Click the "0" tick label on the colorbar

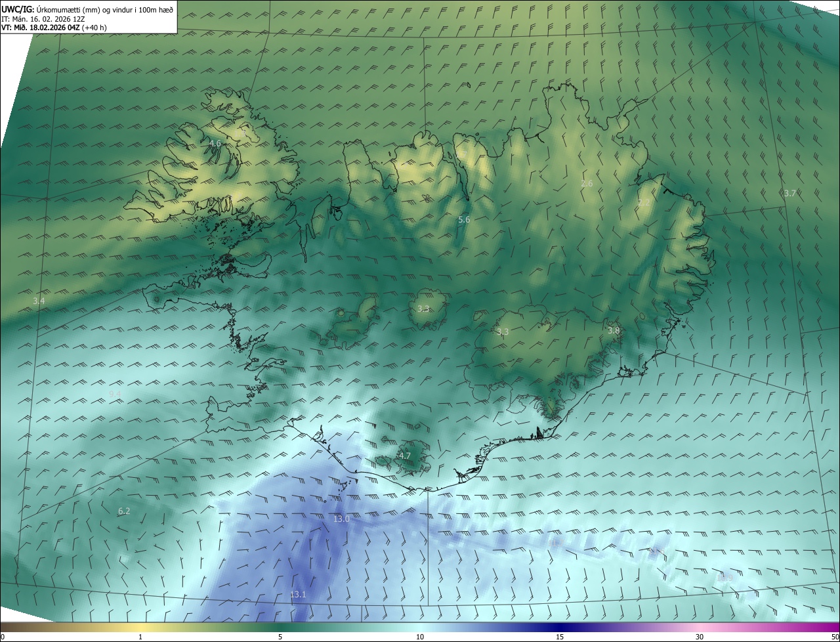3,637
